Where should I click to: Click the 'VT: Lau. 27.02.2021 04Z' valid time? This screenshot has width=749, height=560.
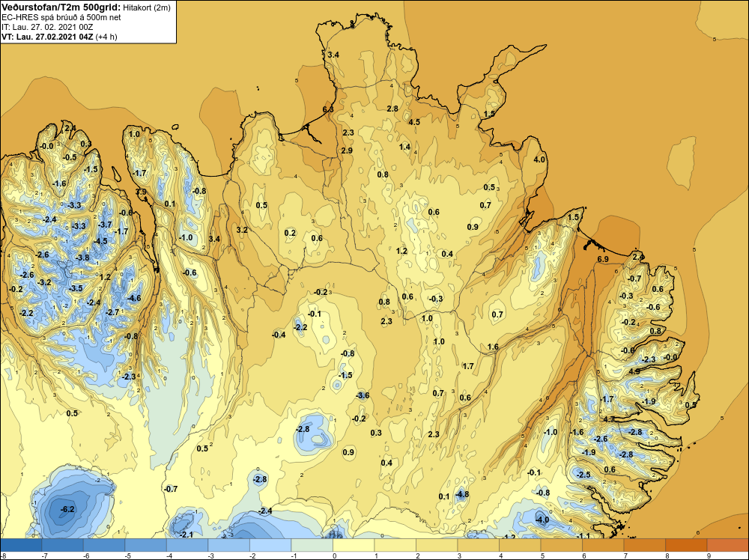tap(47, 37)
